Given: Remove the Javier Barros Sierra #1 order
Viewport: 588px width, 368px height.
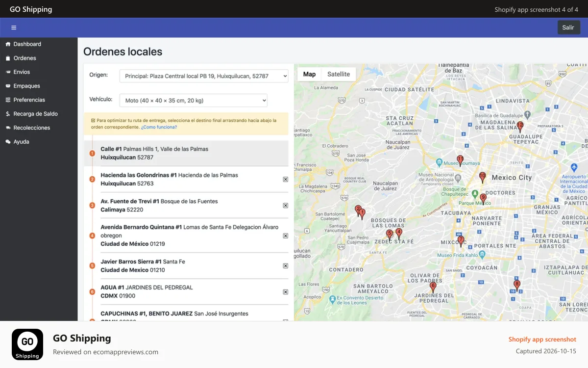Looking at the screenshot, I should click(x=286, y=266).
